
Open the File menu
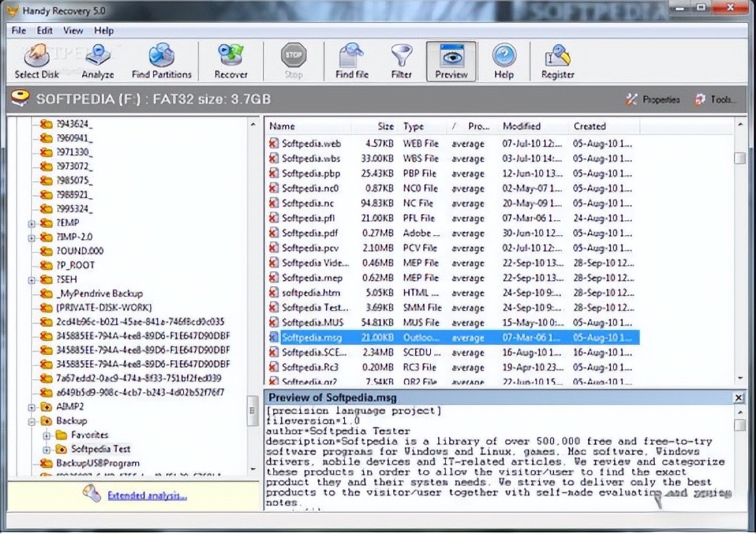(18, 31)
